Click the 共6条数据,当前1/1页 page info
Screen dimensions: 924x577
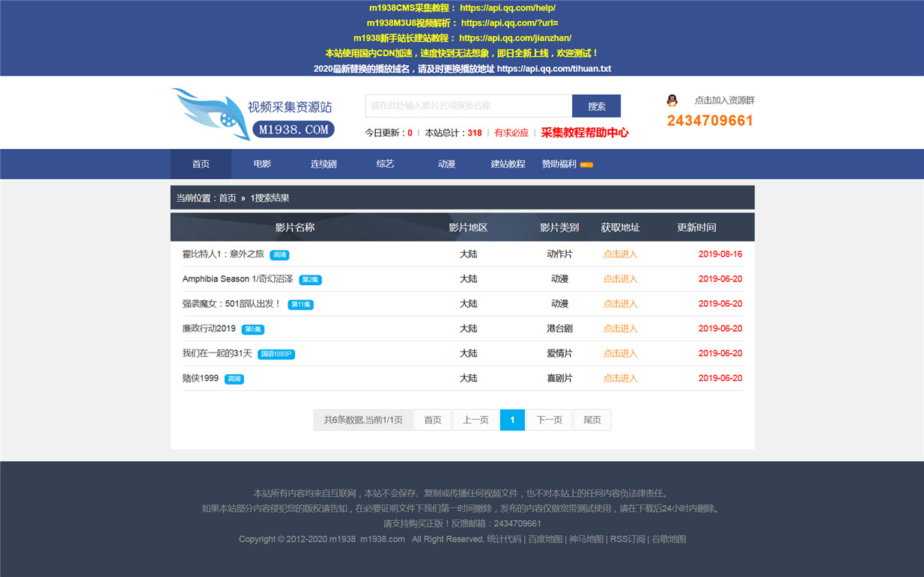(363, 420)
